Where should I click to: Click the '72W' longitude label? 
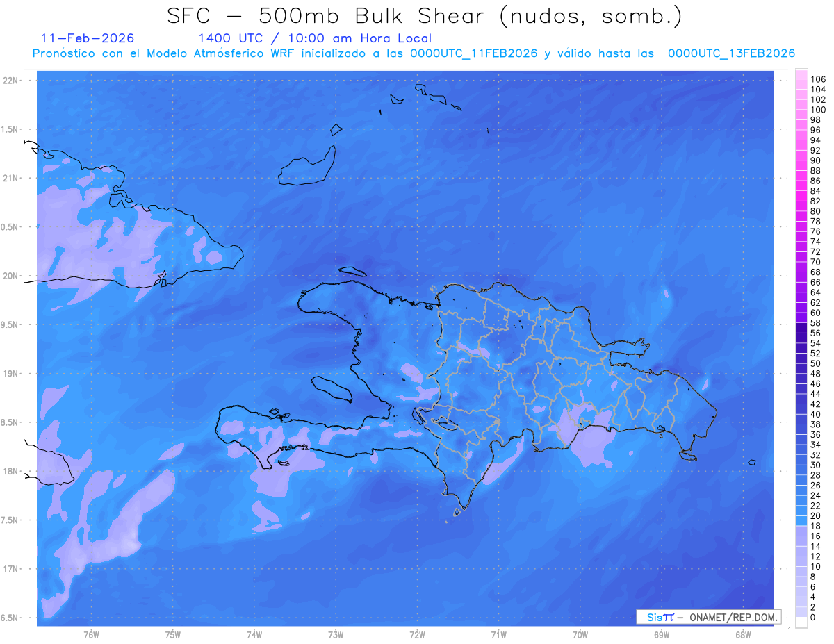[417, 635]
